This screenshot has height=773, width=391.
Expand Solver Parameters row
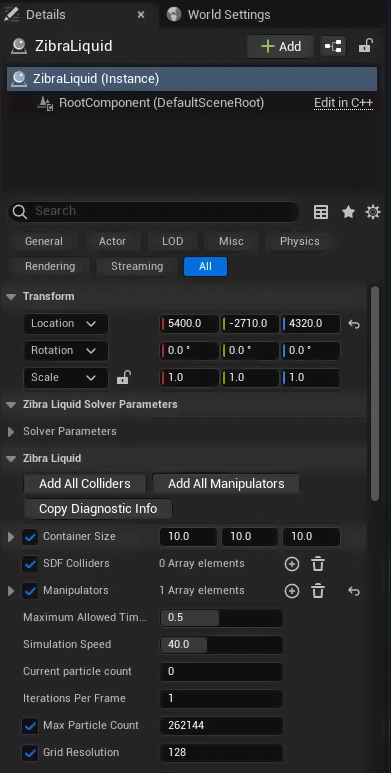[x=11, y=432]
